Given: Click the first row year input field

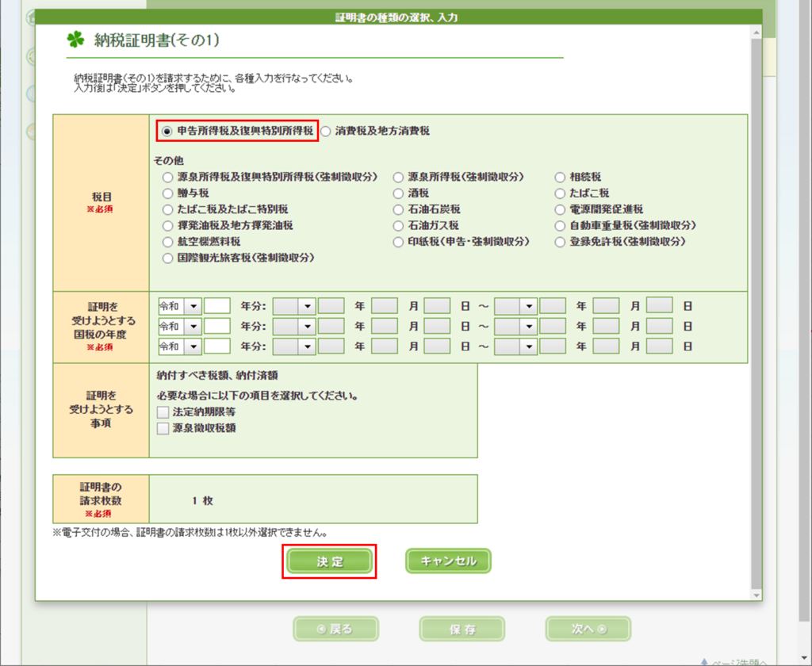Looking at the screenshot, I should (x=217, y=305).
